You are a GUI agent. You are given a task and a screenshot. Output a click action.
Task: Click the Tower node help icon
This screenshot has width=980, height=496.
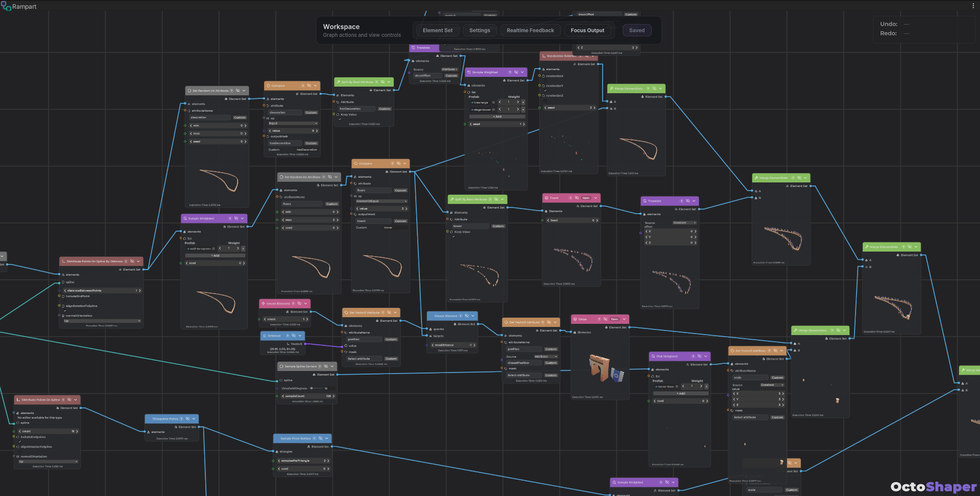[570, 198]
